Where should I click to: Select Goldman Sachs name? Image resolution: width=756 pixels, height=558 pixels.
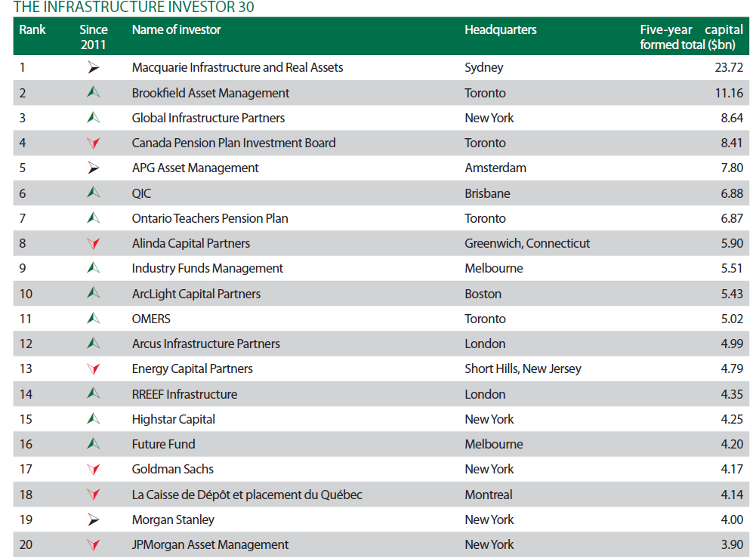(x=173, y=470)
